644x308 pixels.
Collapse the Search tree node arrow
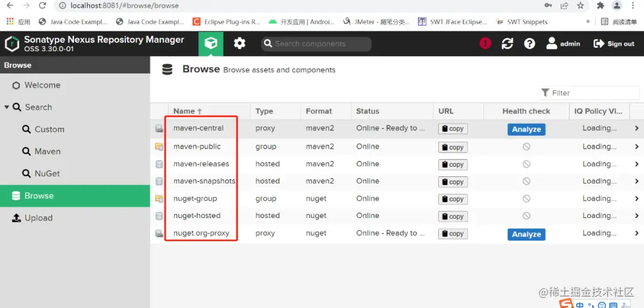coord(7,107)
